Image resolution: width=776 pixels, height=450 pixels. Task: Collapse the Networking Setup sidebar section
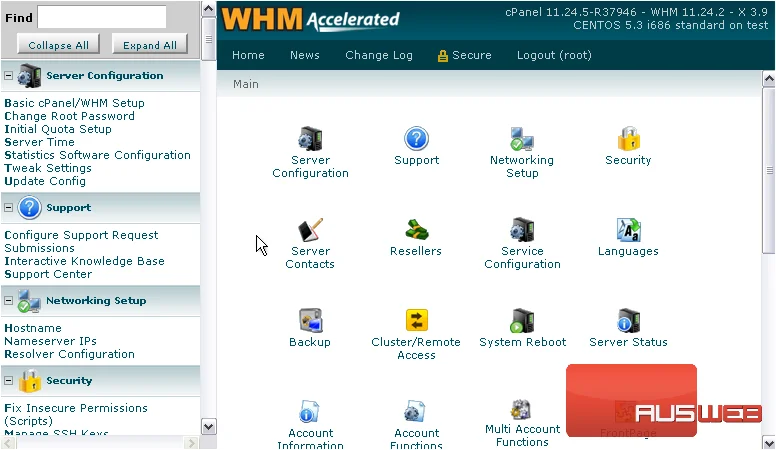[8, 300]
